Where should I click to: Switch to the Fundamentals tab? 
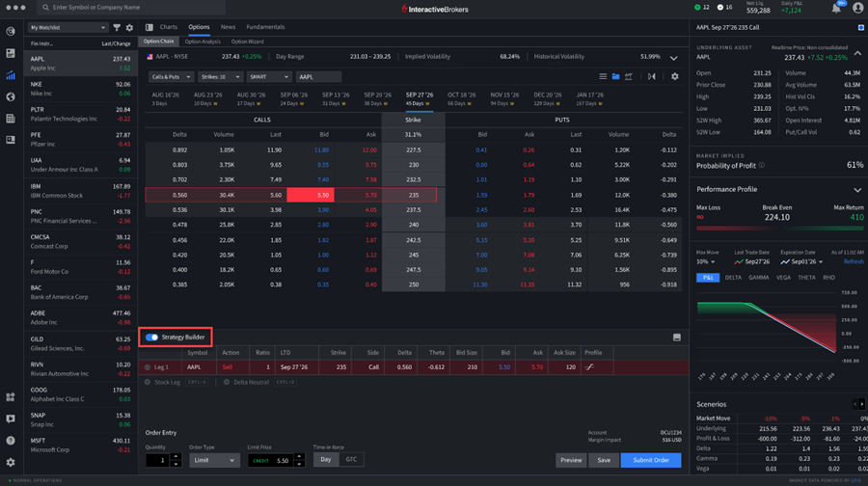click(265, 27)
